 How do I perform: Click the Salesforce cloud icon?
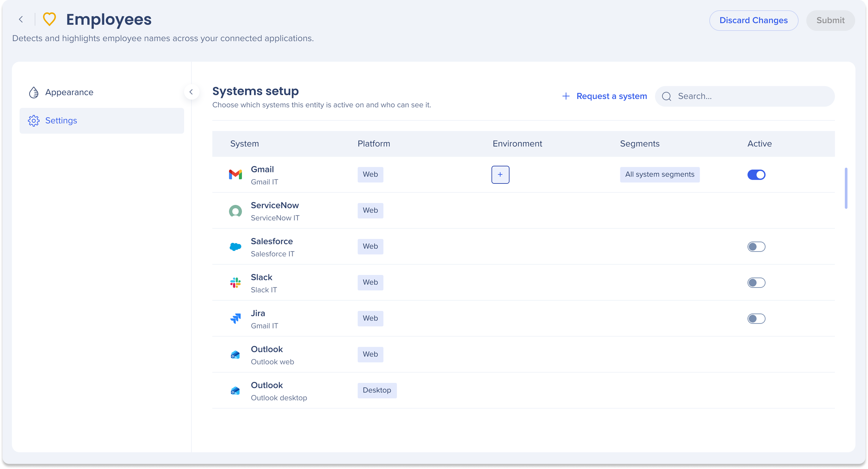pos(235,247)
